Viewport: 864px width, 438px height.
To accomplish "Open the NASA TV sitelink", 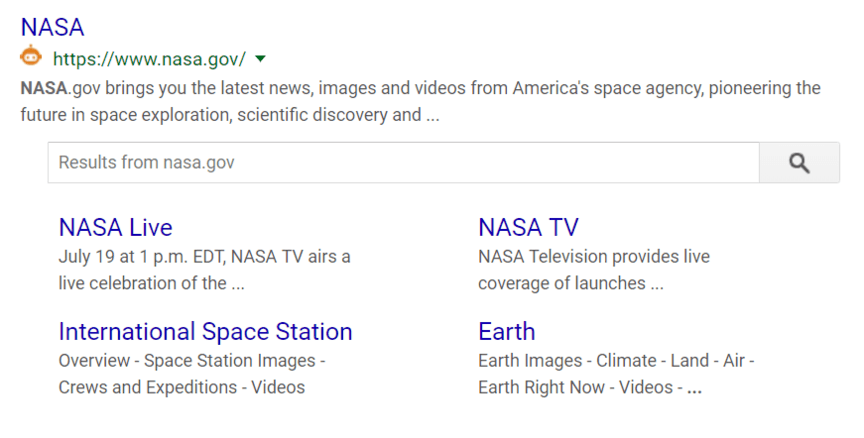I will point(528,227).
